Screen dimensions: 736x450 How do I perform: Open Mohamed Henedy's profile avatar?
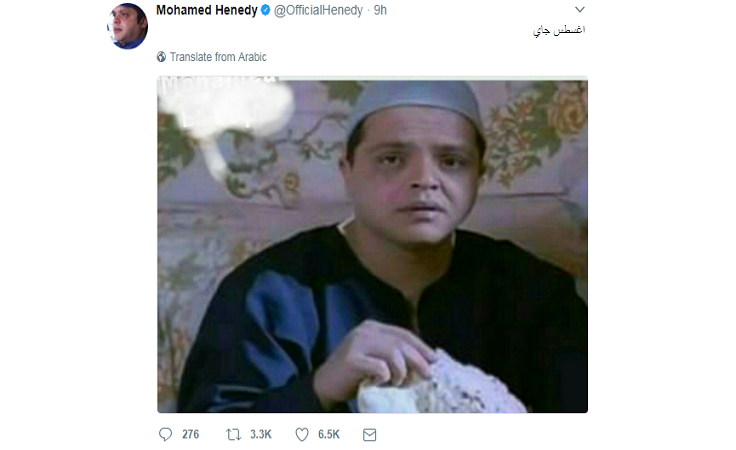pyautogui.click(x=127, y=26)
